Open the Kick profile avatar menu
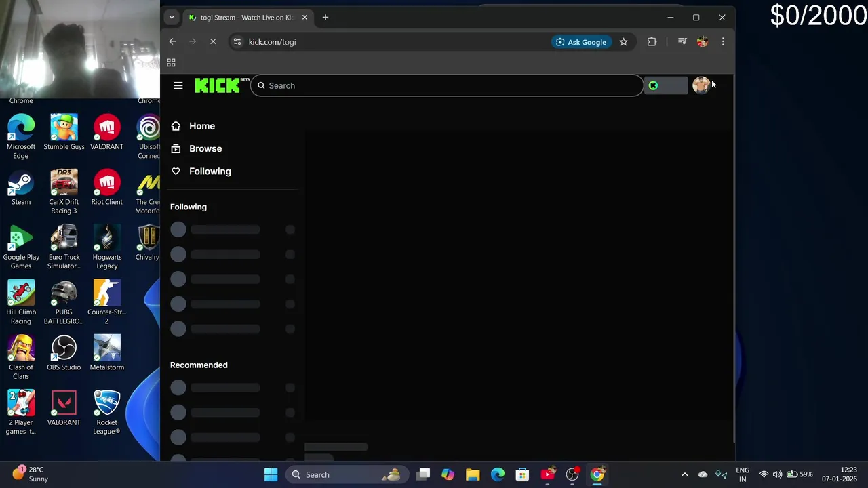 point(701,85)
